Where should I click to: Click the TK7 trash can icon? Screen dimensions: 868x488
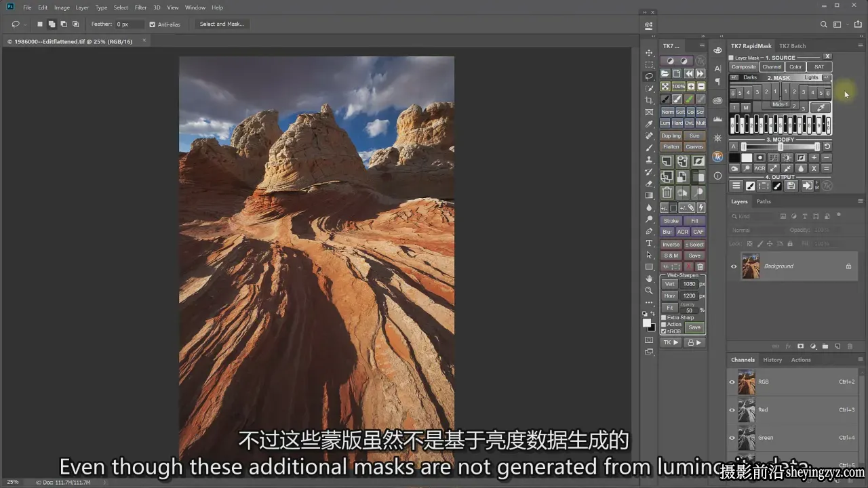click(x=667, y=192)
